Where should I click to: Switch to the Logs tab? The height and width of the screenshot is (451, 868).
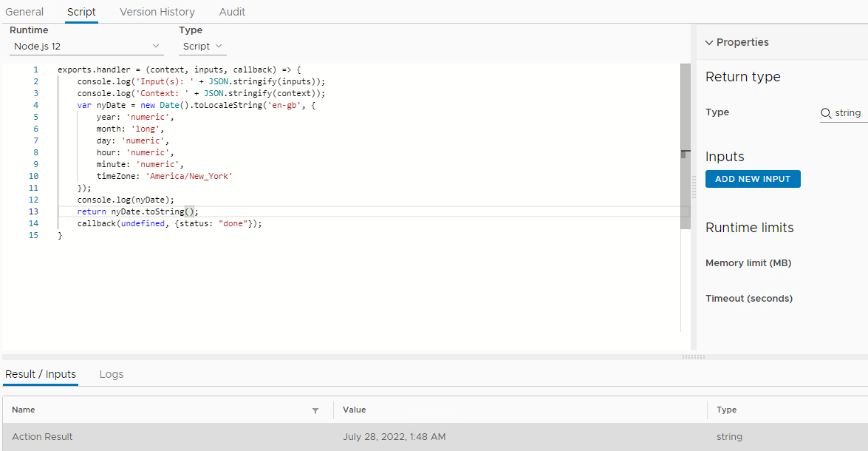click(112, 374)
